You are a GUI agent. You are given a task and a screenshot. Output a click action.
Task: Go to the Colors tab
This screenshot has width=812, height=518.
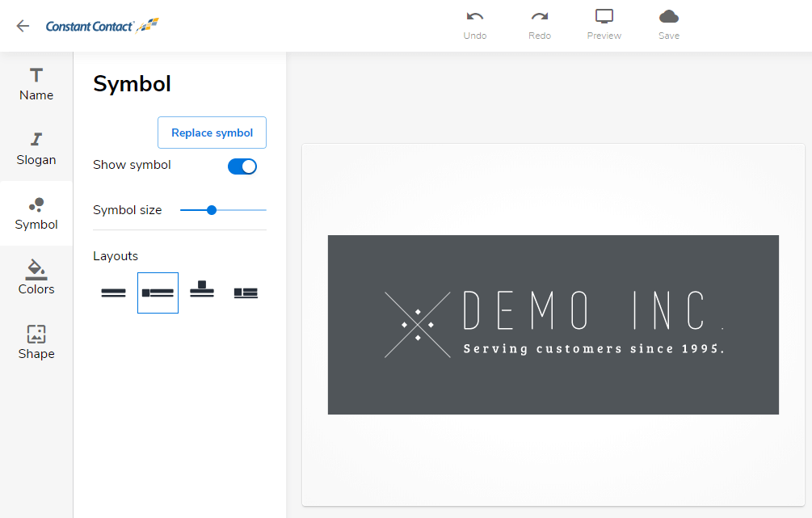[36, 279]
